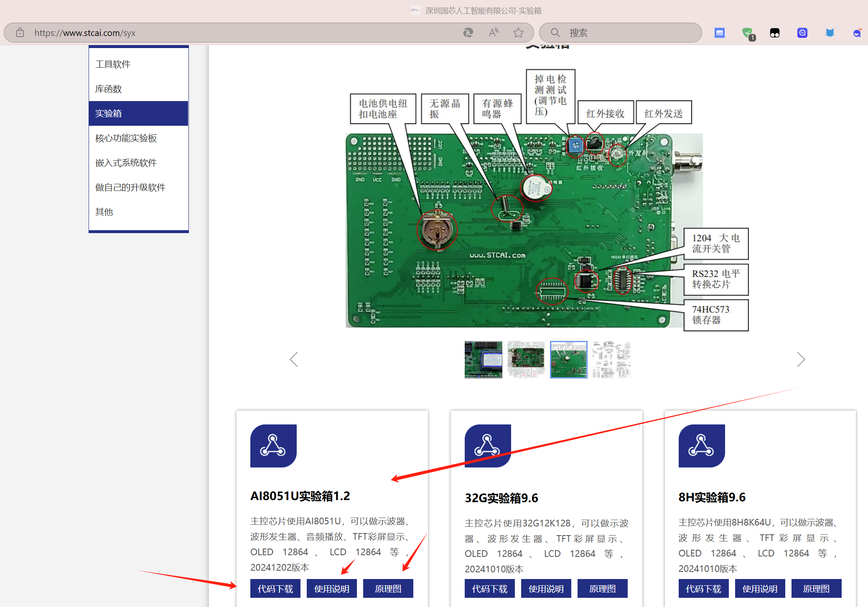Image resolution: width=868 pixels, height=607 pixels.
Task: Click the Edge refresh-style icon in address bar
Action: click(468, 33)
